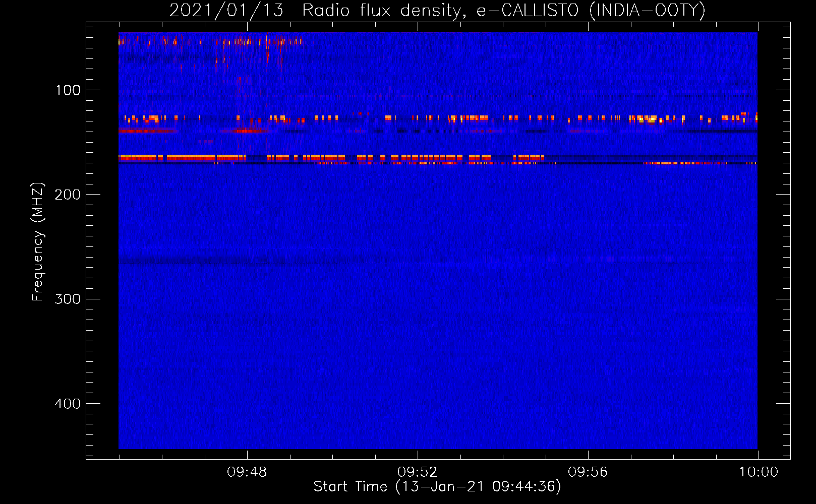Click the 09:56 time tick label
Screen dimensions: 816x504
tap(588, 472)
